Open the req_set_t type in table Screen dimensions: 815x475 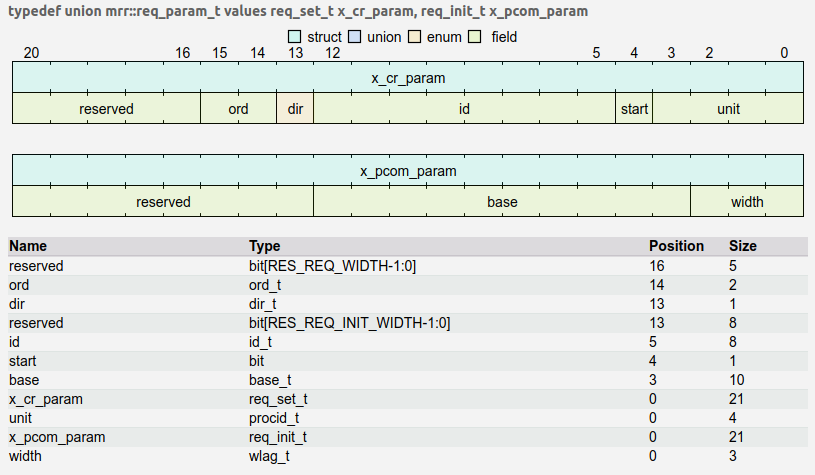[x=278, y=398]
